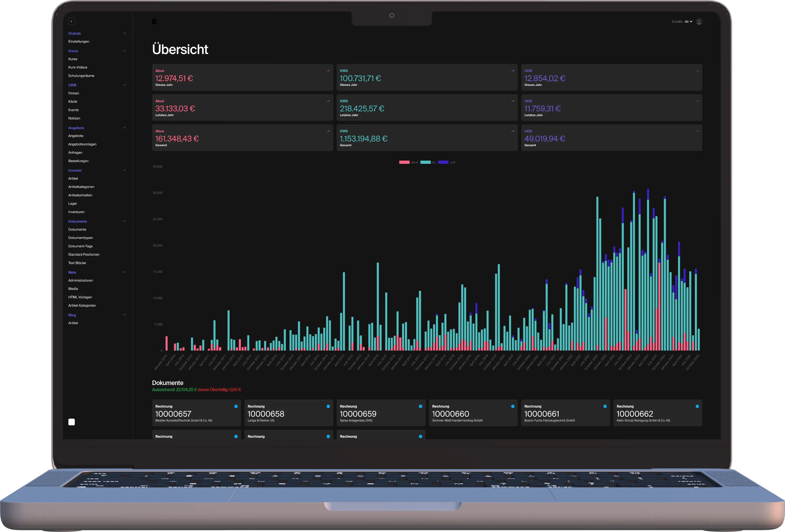Click the Ausstehend 22.104,25 € summary text
The image size is (785, 532).
[x=174, y=389]
